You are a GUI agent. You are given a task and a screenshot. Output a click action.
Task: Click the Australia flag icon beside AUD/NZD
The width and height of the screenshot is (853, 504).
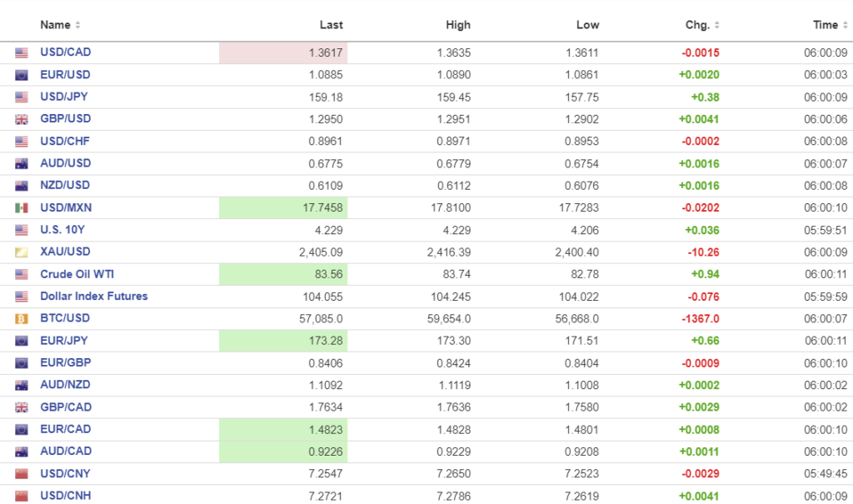pyautogui.click(x=22, y=385)
